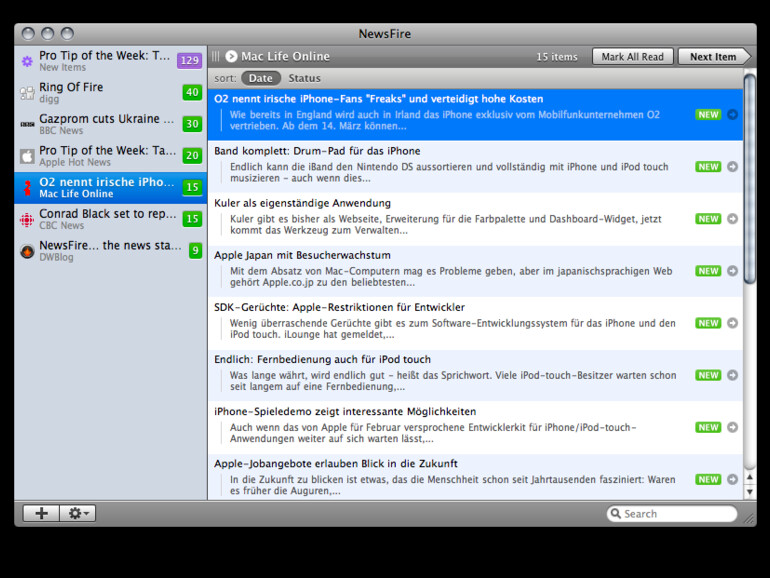Open arrow for Apple-Jobangebote article
Viewport: 770px width, 578px height.
732,479
